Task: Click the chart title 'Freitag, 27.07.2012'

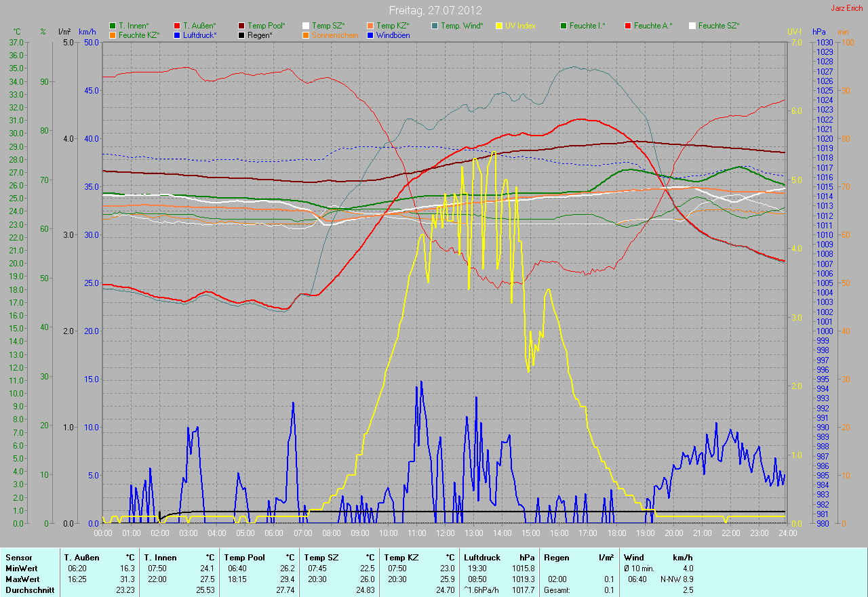Action: [434, 11]
